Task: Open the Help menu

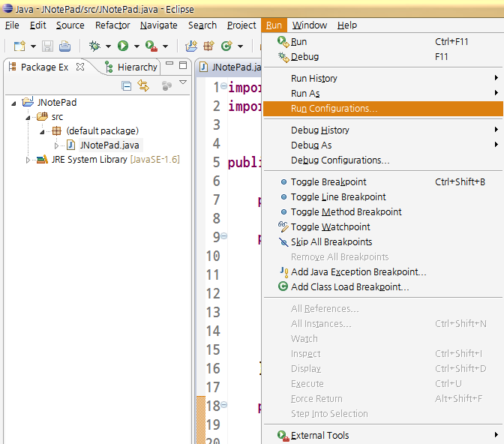Action: click(x=347, y=25)
